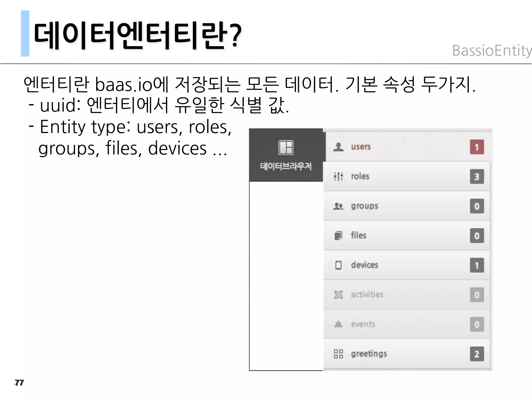Click the files document icon
532x399 pixels.
[338, 236]
